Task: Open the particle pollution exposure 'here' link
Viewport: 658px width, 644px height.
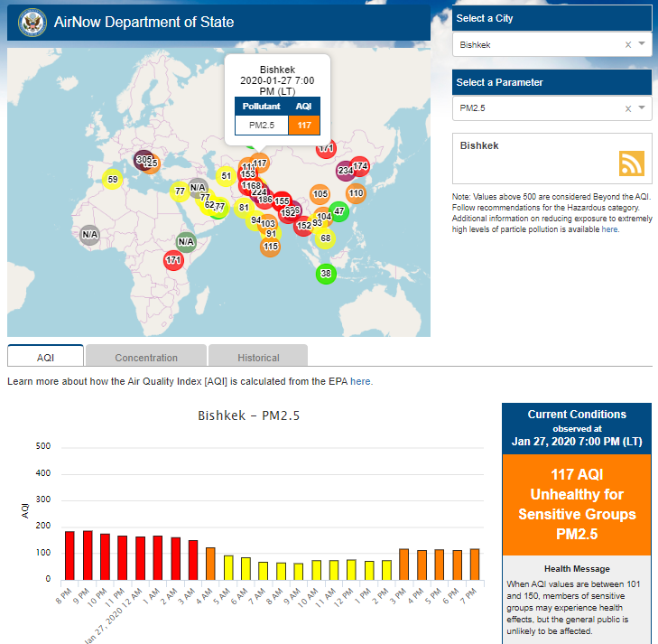Action: 610,229
